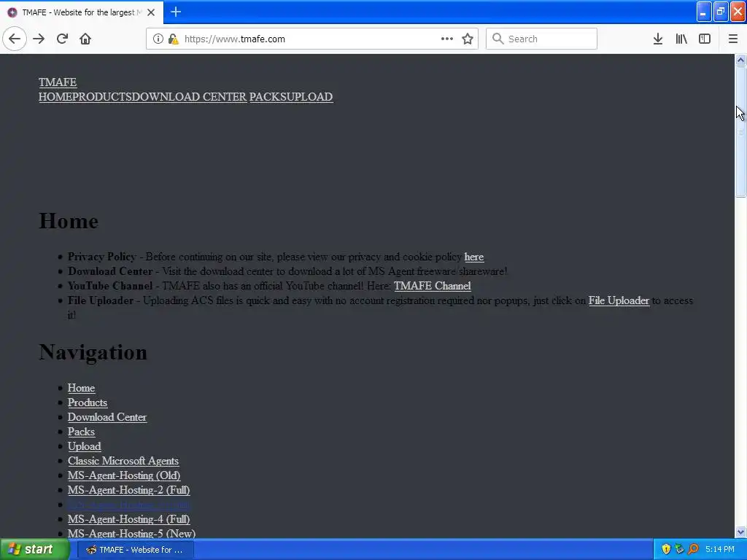Open DOWNLOAD CENTER in the top nav

[x=189, y=97]
